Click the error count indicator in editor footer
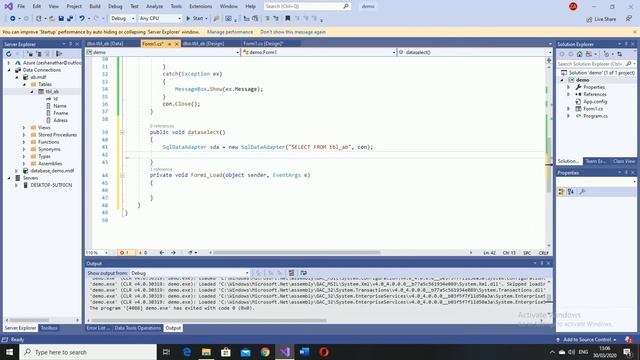 (x=124, y=253)
